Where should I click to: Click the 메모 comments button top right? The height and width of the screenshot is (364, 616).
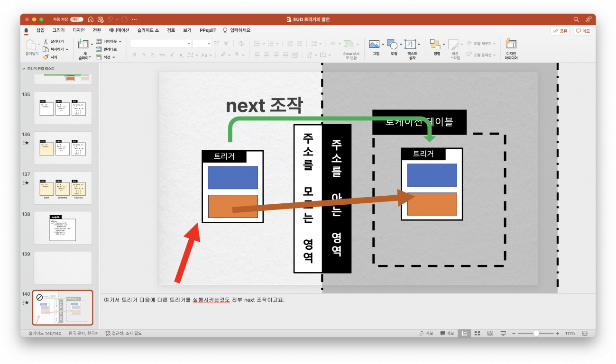[x=583, y=31]
